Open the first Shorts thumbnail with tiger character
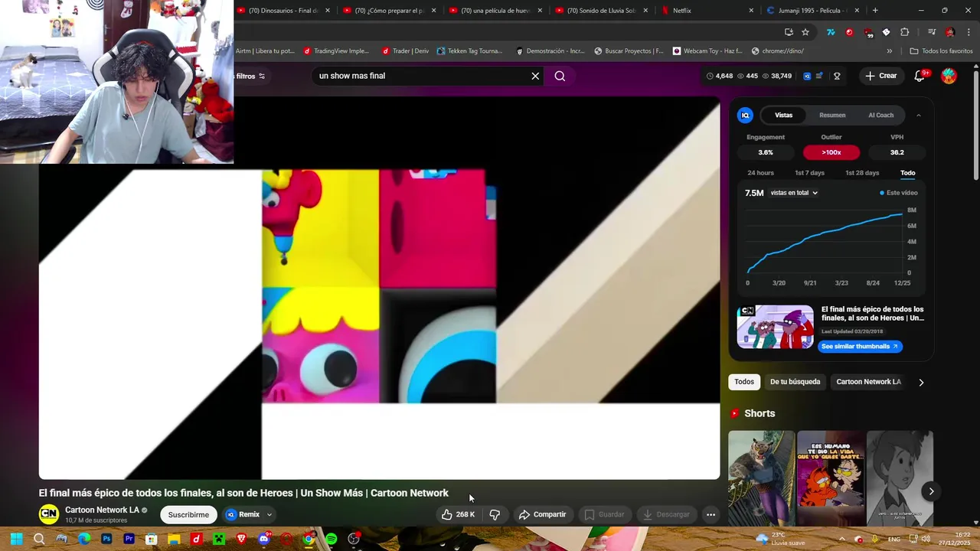 [x=761, y=478]
